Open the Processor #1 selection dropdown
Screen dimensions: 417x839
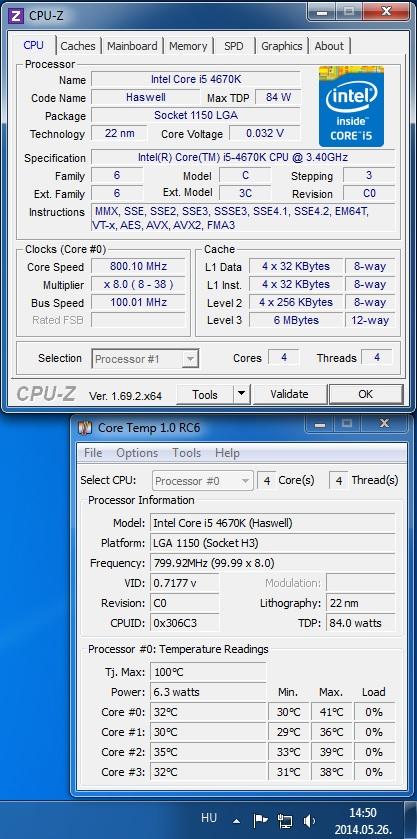(146, 359)
